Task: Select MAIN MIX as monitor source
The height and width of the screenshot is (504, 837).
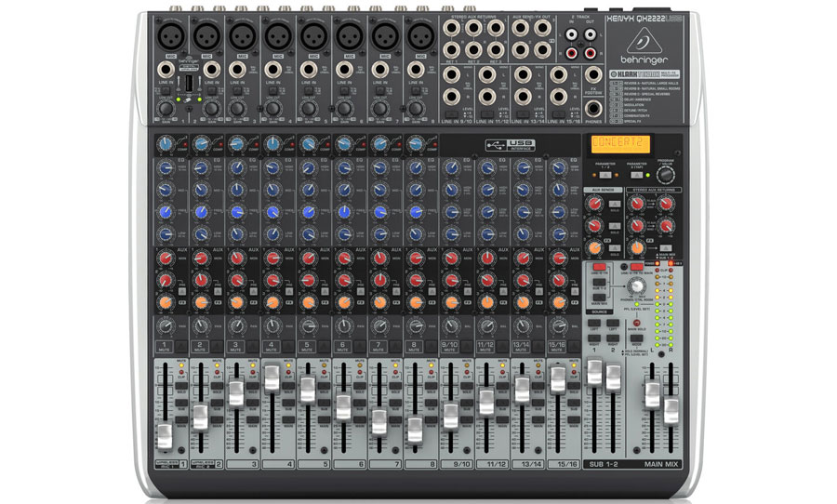Action: click(599, 297)
